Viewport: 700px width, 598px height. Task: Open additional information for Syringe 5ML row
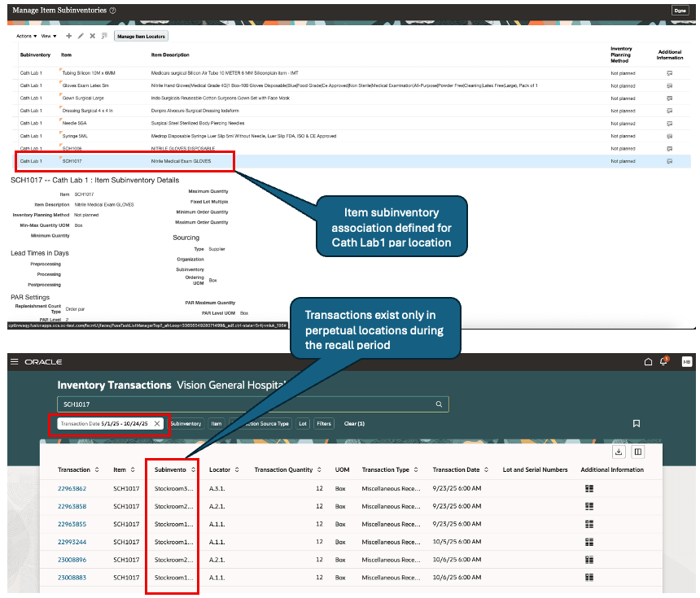pos(670,136)
